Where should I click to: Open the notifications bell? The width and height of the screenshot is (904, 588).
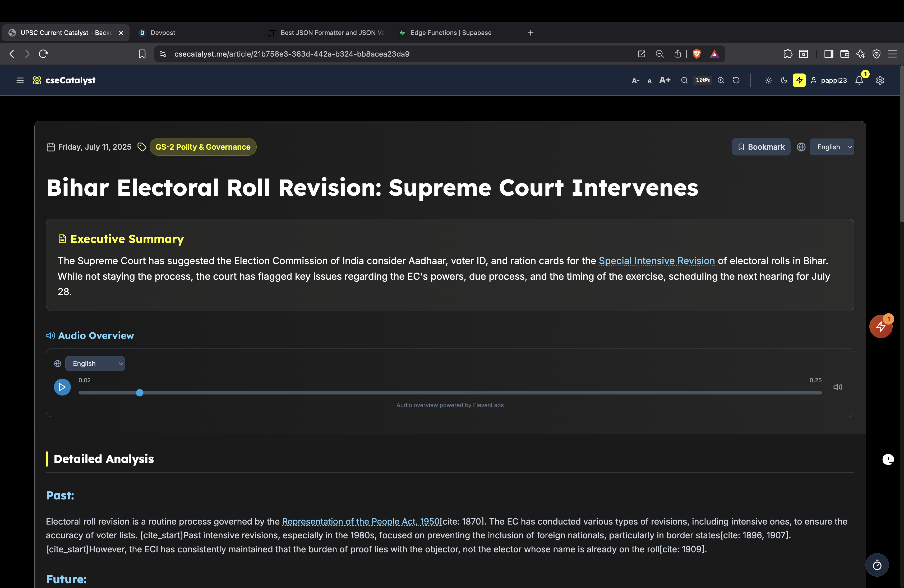tap(860, 80)
